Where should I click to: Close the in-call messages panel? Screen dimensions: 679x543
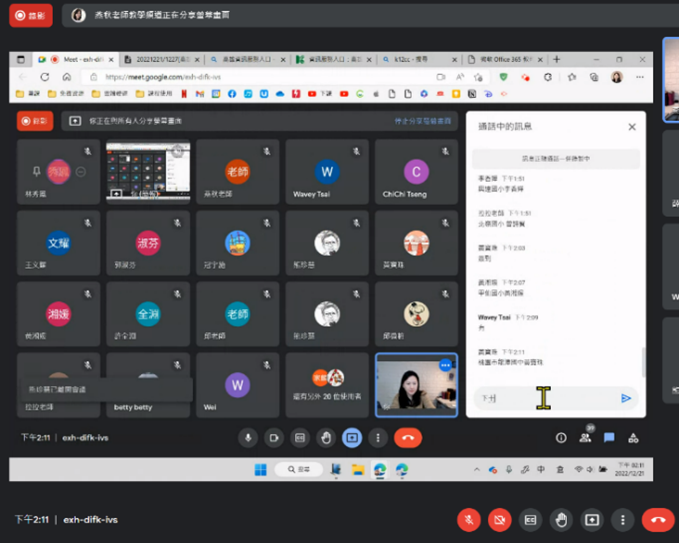pyautogui.click(x=632, y=127)
